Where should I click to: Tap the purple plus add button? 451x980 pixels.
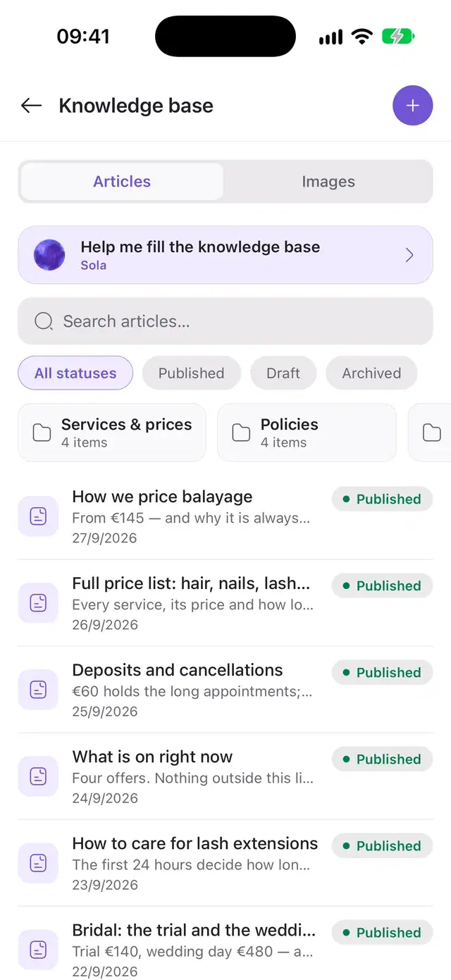click(413, 106)
